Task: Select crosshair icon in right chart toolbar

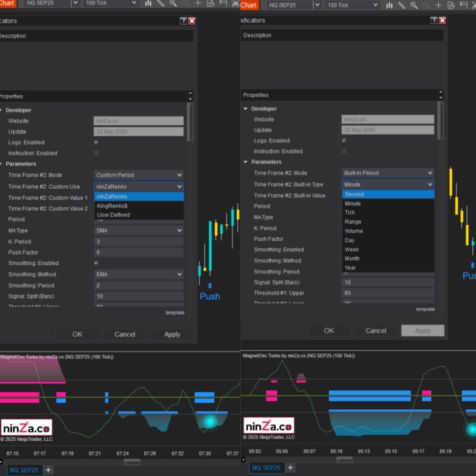Action: coord(438,5)
